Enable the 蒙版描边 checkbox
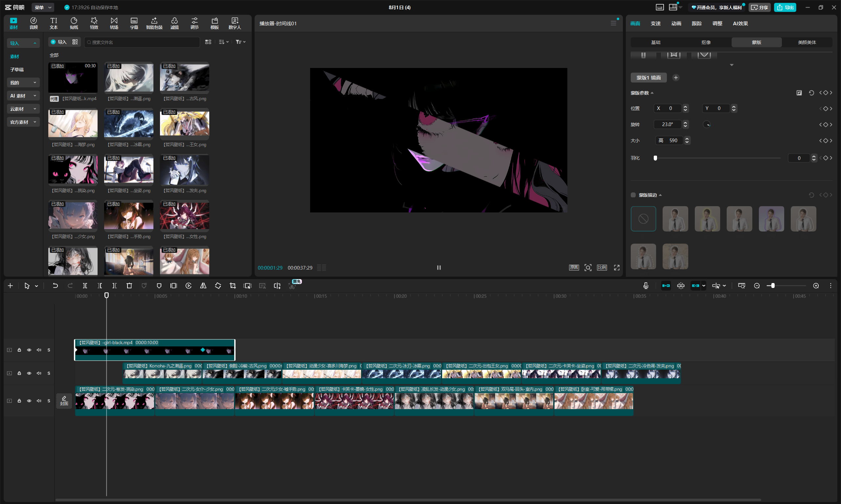This screenshot has height=504, width=841. (x=633, y=195)
